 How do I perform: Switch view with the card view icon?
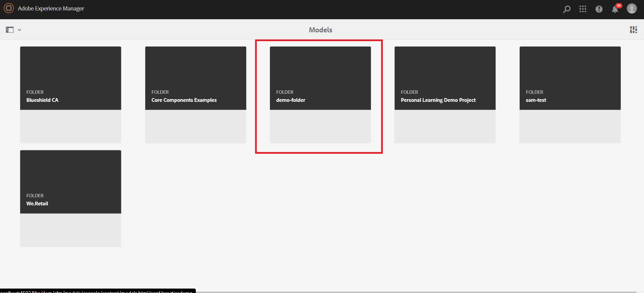634,30
